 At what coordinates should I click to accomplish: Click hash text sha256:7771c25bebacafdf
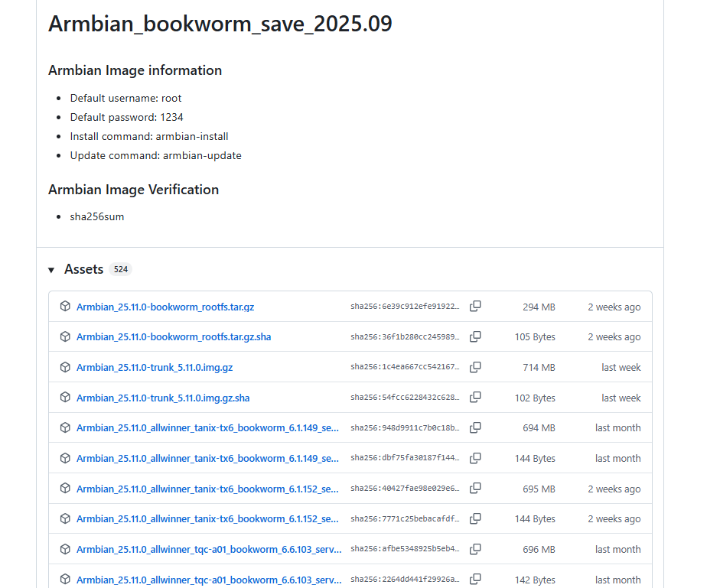405,518
